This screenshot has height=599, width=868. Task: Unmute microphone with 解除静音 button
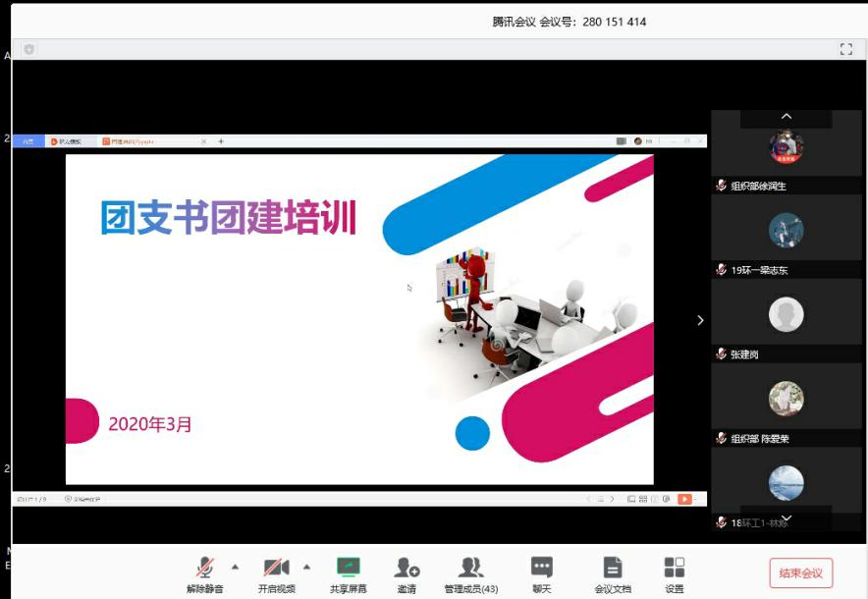(x=205, y=572)
